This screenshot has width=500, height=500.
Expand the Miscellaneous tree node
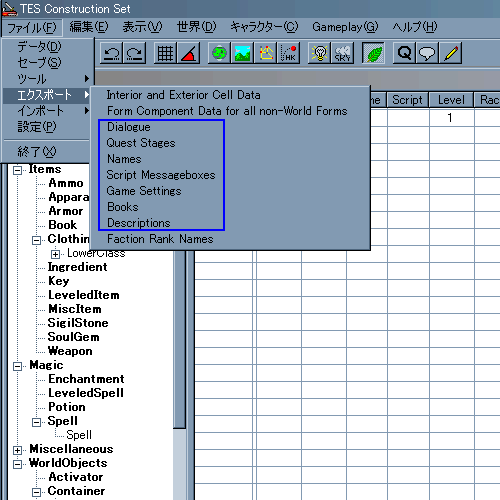click(x=17, y=450)
